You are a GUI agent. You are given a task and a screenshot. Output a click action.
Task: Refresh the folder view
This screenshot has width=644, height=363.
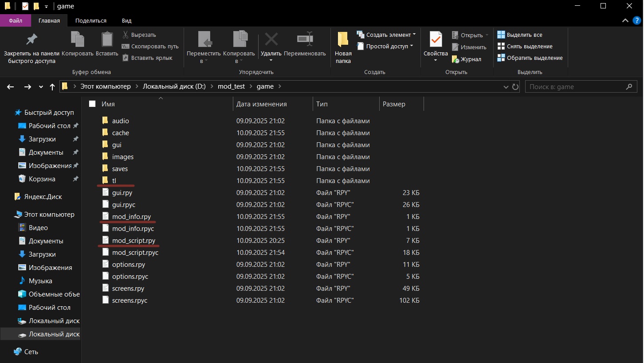coord(515,87)
